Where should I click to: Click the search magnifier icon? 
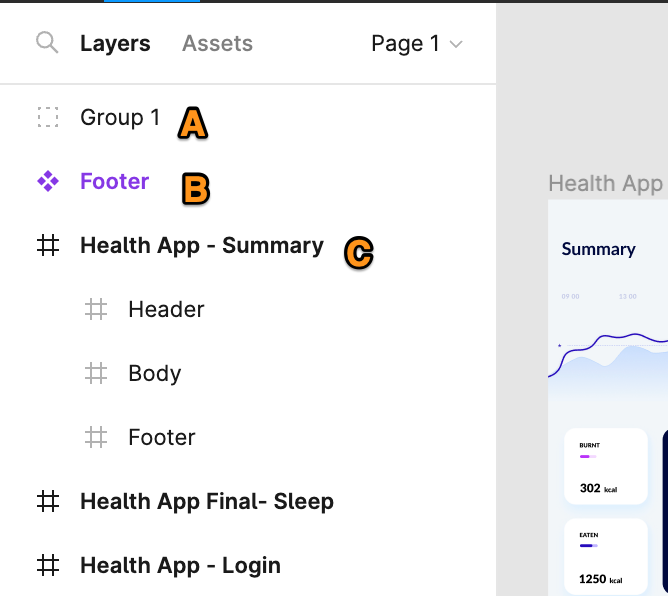[x=47, y=43]
